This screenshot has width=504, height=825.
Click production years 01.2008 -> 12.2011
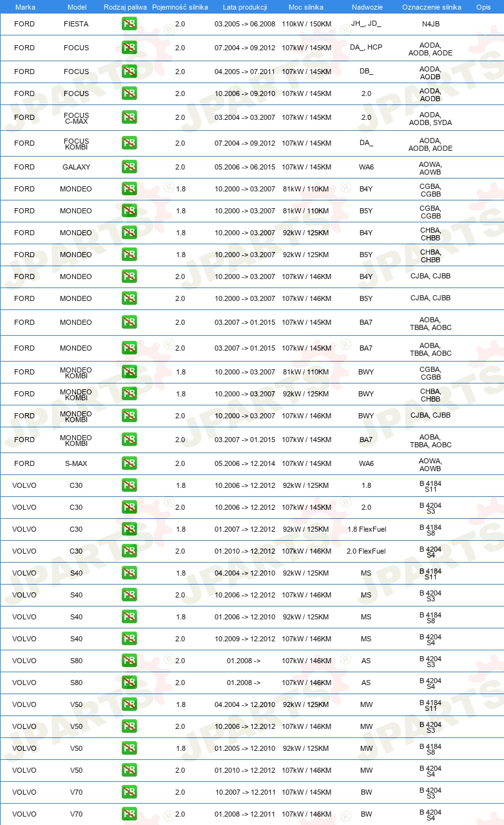tap(245, 814)
